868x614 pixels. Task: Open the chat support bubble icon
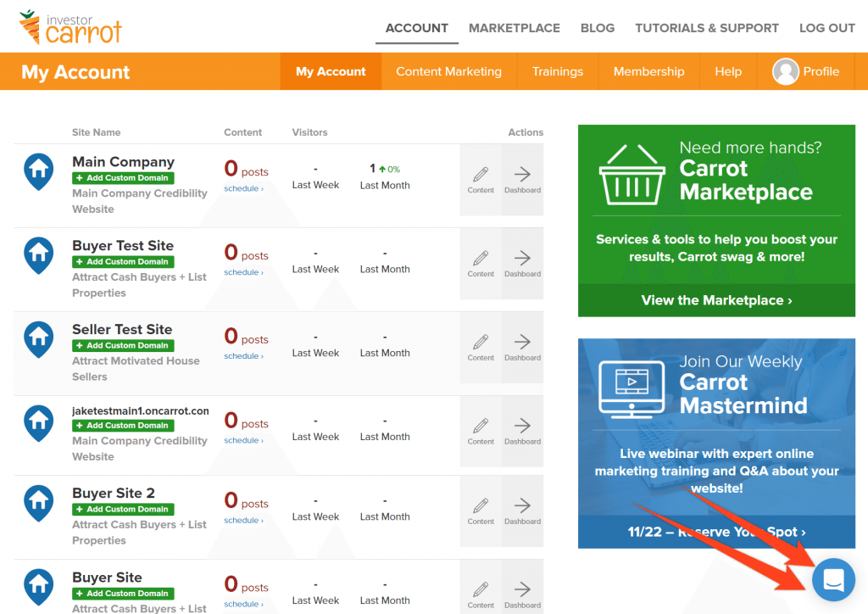coord(833,580)
